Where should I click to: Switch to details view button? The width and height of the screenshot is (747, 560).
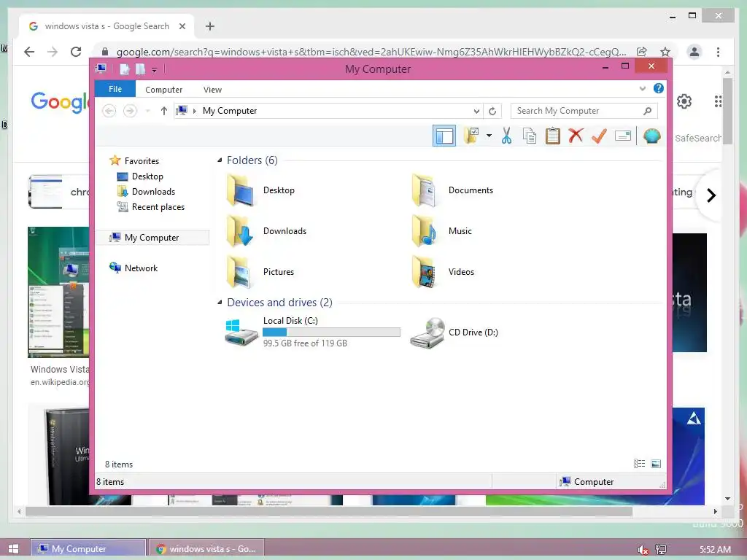point(639,464)
